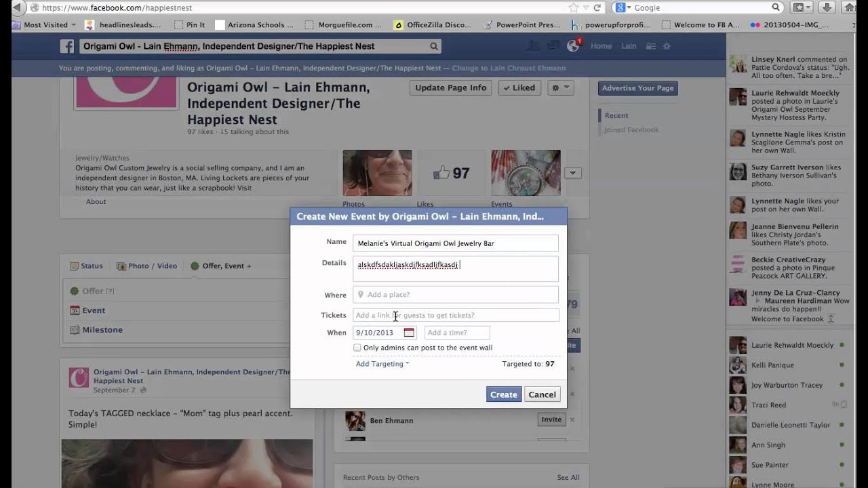Click the Update Page Info button
The image size is (868, 488).
[451, 87]
